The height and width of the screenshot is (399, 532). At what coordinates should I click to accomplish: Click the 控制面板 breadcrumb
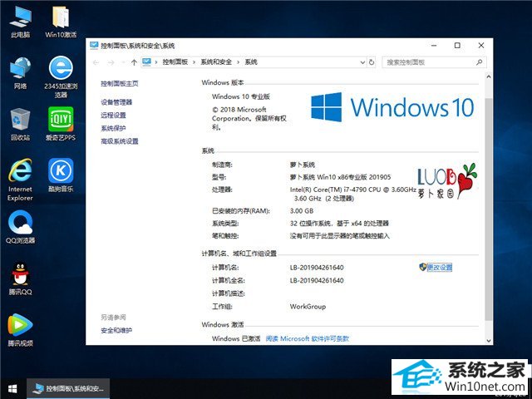coord(175,62)
